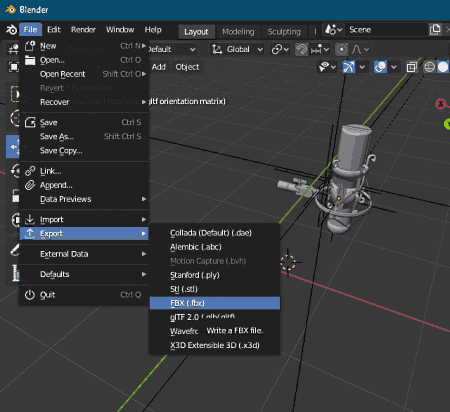Screen dimensions: 450x412
Task: Click the Open folder icon
Action: click(x=30, y=60)
